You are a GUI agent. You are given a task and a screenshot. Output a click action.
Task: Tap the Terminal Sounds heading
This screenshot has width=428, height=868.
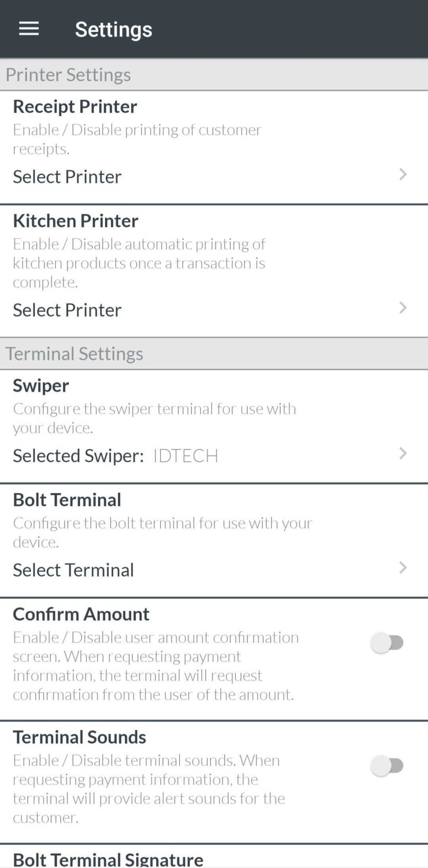80,737
